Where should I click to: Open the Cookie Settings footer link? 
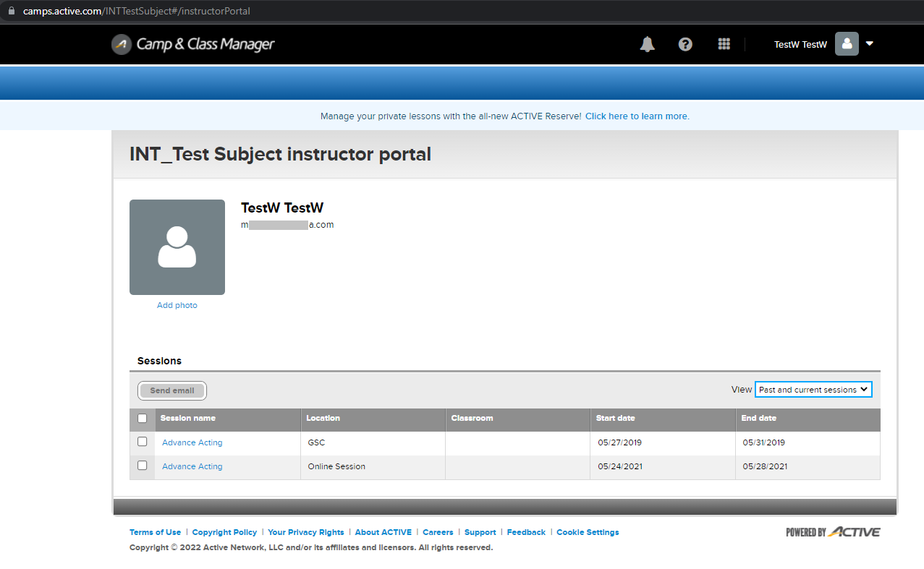tap(588, 532)
